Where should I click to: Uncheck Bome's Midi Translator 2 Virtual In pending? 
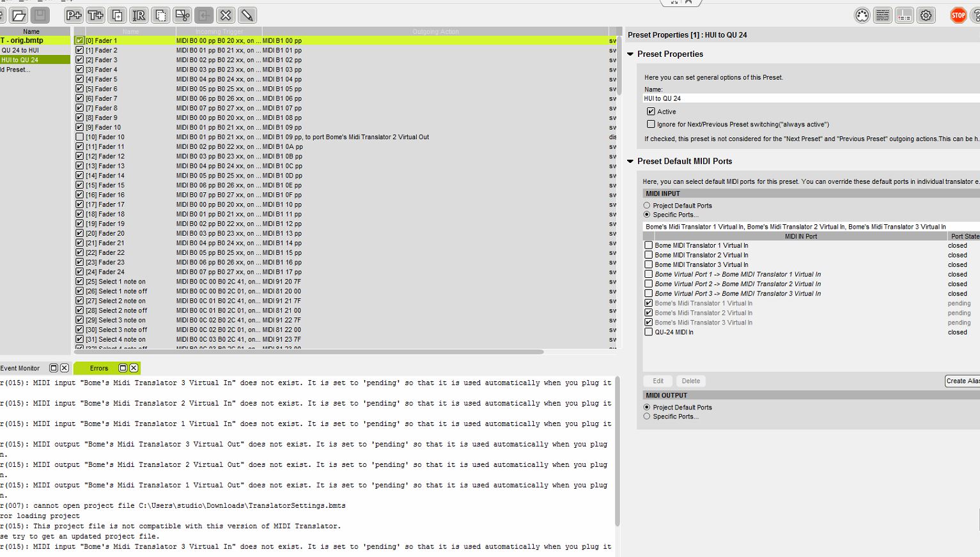pos(649,313)
